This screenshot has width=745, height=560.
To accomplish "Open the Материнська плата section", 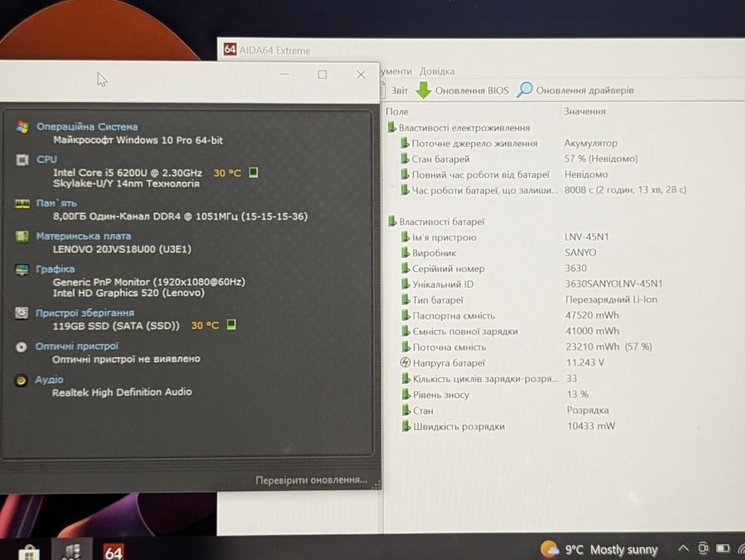I will point(83,236).
